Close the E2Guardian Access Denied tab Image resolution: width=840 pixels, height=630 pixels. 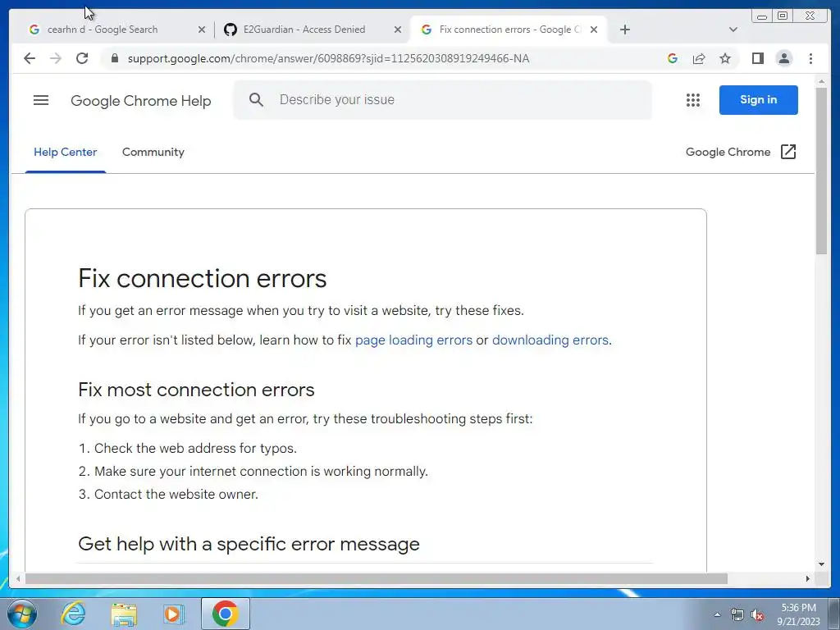(398, 30)
